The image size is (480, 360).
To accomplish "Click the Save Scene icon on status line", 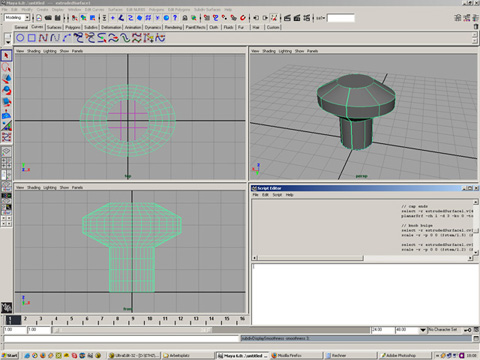I will click(58, 18).
